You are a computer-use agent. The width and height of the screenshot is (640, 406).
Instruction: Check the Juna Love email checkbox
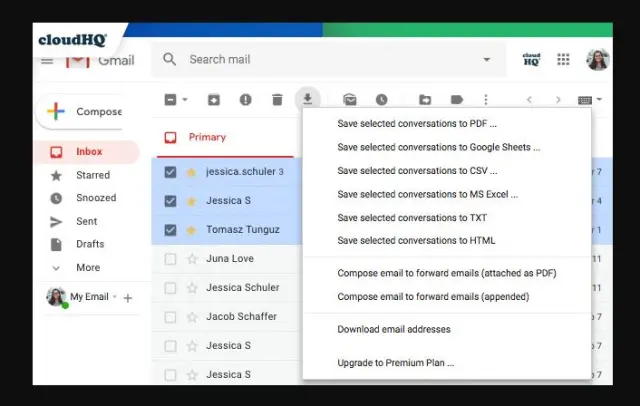pos(170,259)
